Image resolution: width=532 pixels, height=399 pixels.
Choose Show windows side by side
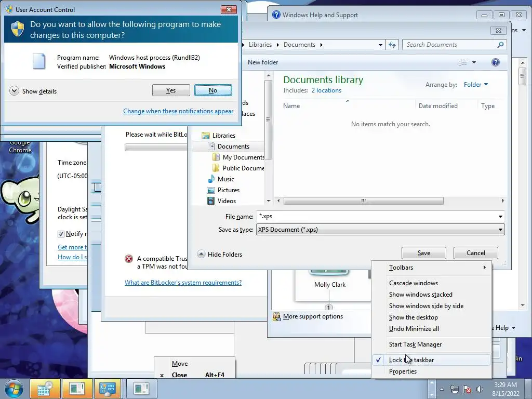(x=432, y=305)
